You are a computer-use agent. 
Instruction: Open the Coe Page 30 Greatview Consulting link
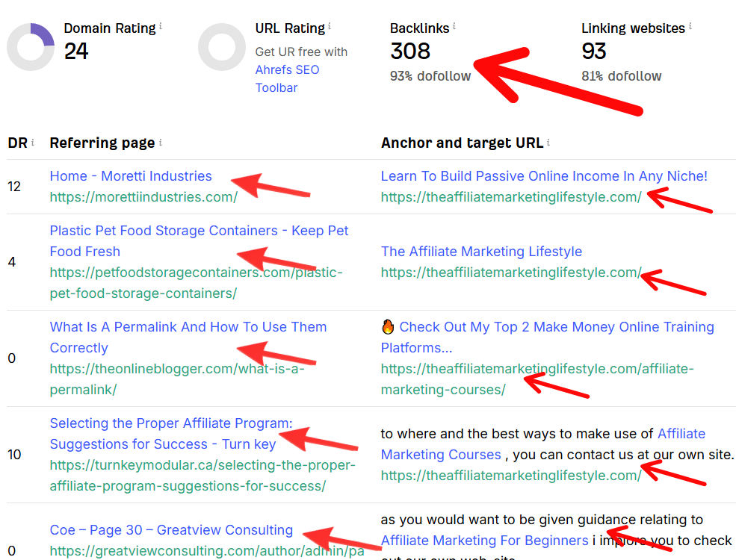coord(171,530)
